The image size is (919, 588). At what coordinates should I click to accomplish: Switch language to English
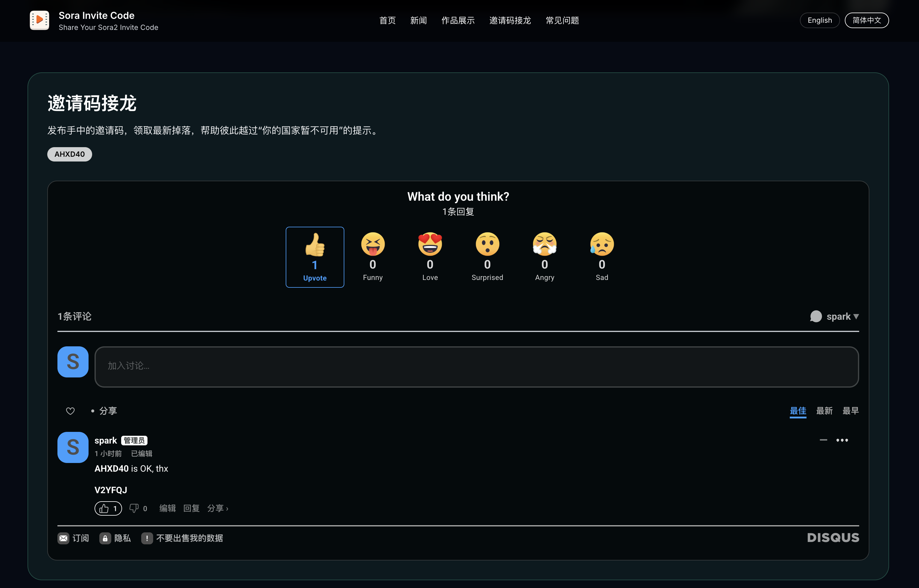(x=819, y=20)
